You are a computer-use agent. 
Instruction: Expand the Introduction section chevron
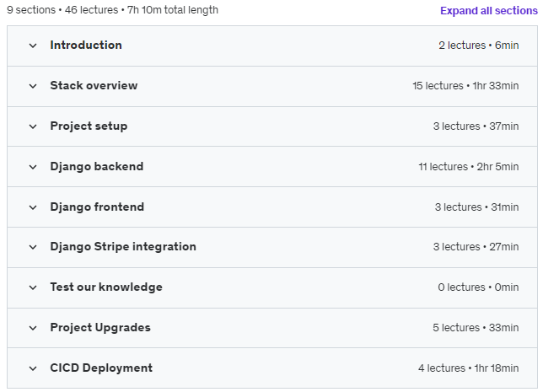click(x=33, y=46)
